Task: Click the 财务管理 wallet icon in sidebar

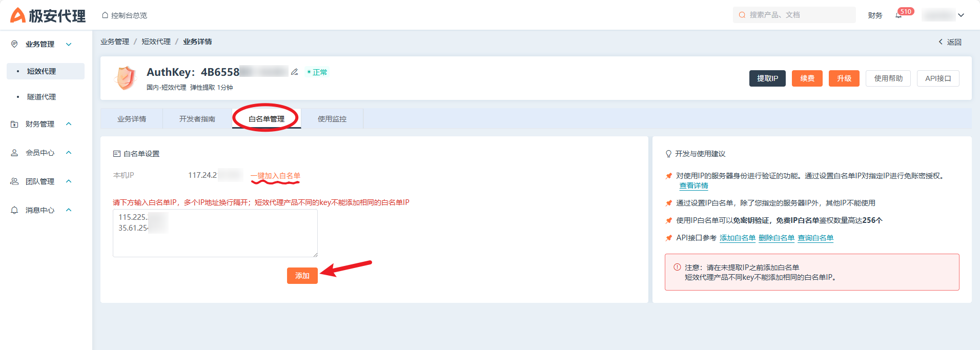Action: point(14,124)
